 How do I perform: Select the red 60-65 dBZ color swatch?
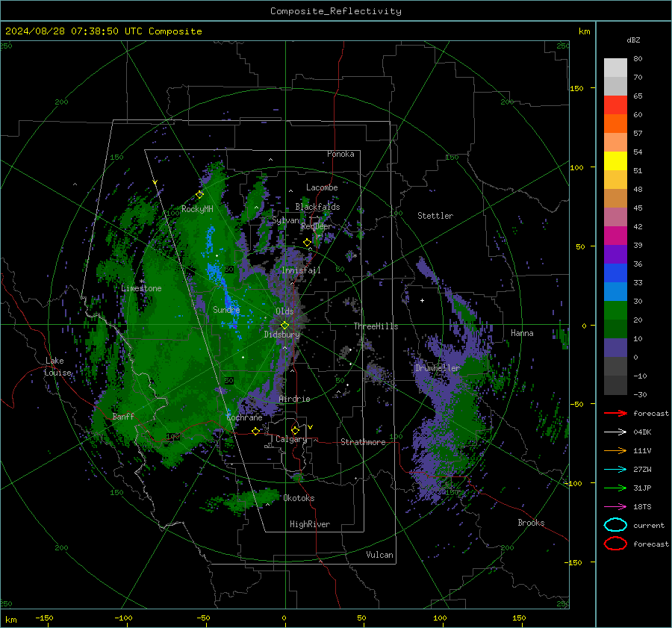pos(615,105)
